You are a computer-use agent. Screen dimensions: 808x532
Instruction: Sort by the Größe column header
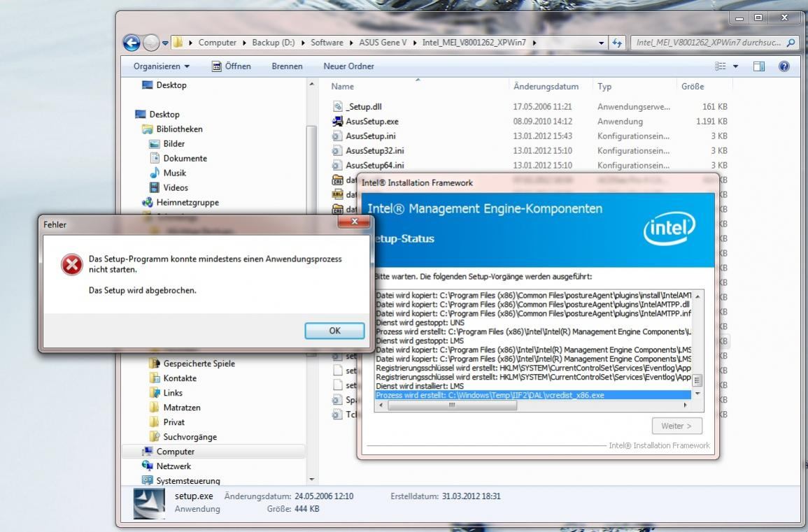tap(693, 87)
